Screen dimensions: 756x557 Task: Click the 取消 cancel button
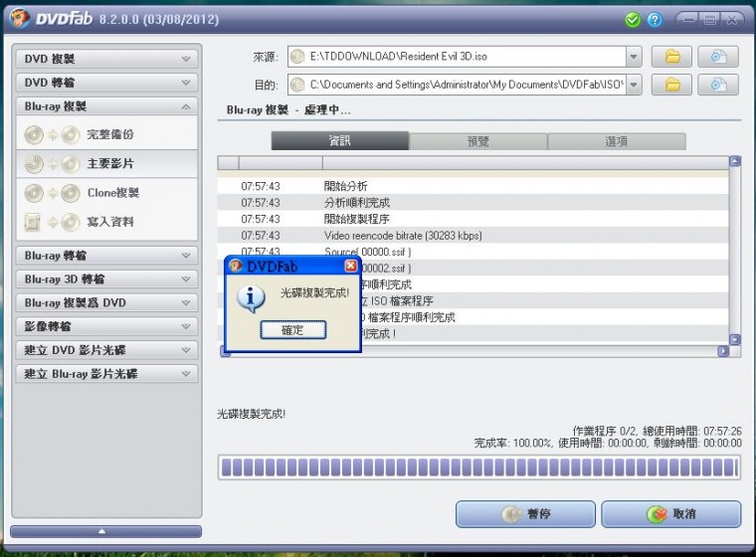coord(670,514)
